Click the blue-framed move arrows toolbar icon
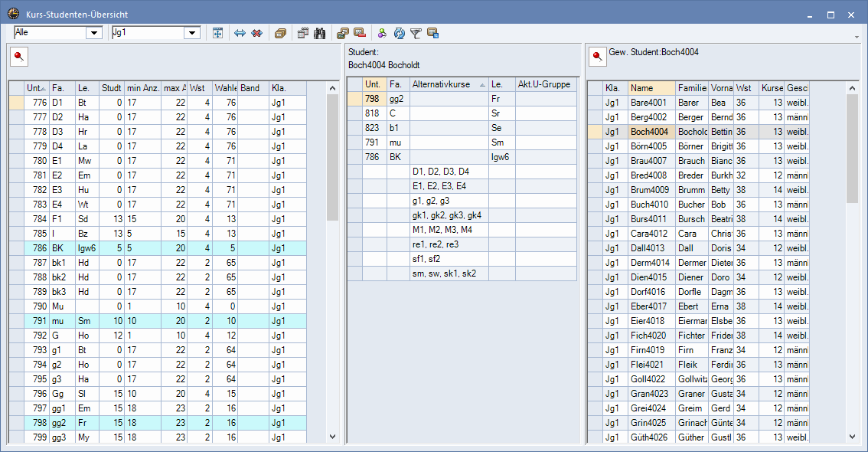Screen dimensions: 868x452 click(x=217, y=33)
